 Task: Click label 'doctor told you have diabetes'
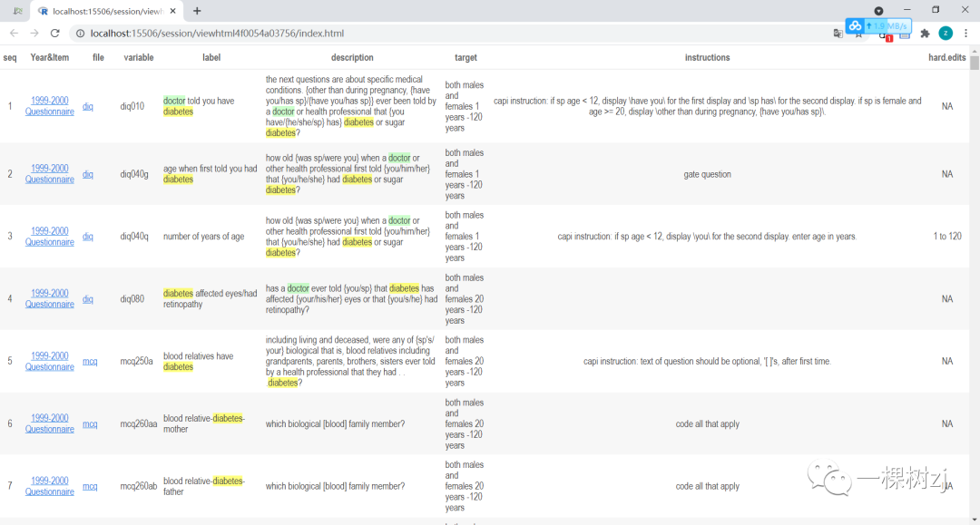(199, 106)
